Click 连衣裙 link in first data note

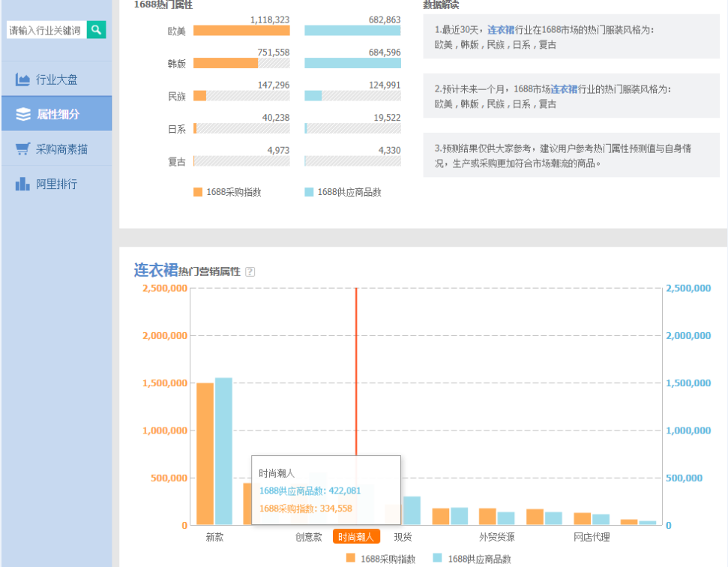[x=501, y=30]
